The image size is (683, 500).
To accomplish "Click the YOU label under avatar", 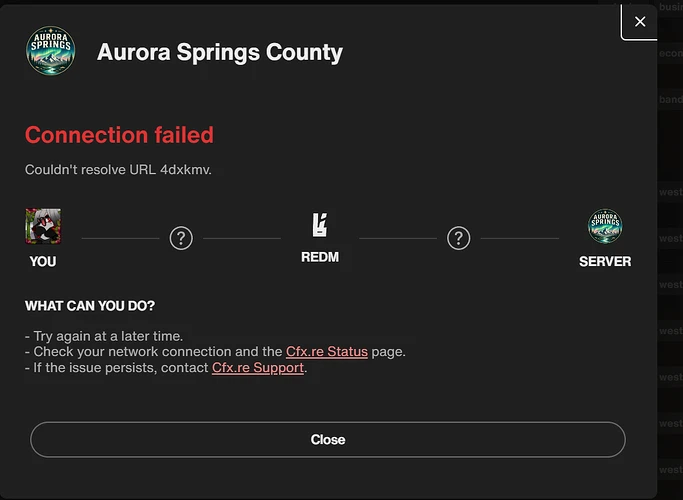I will coord(43,261).
